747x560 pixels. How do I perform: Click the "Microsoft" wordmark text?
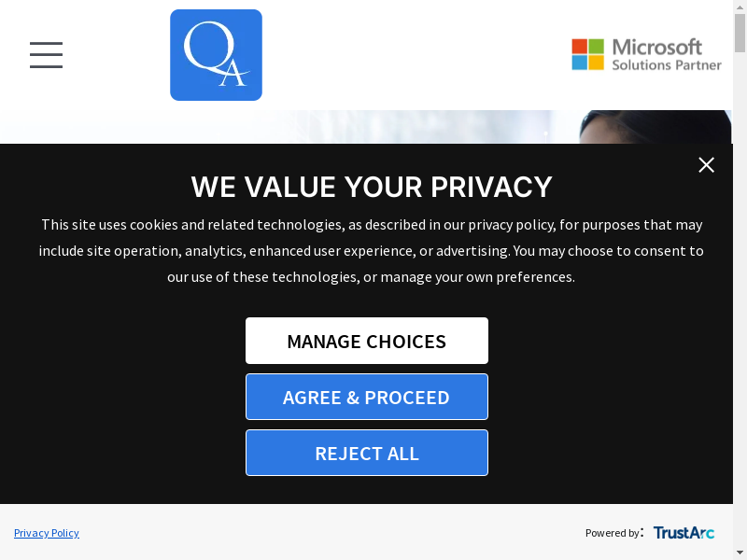click(657, 47)
